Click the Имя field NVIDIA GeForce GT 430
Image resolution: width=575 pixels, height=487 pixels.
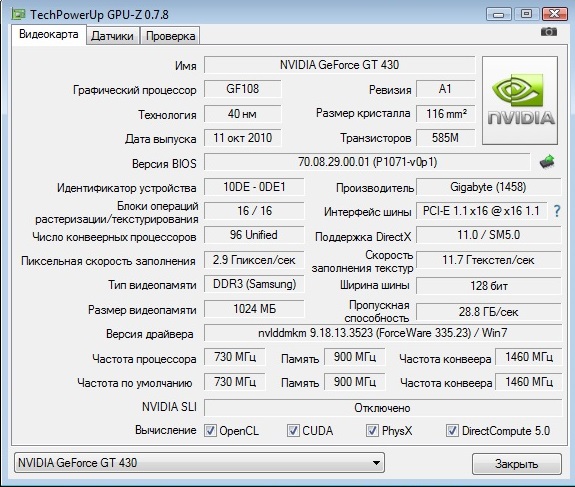coord(340,65)
